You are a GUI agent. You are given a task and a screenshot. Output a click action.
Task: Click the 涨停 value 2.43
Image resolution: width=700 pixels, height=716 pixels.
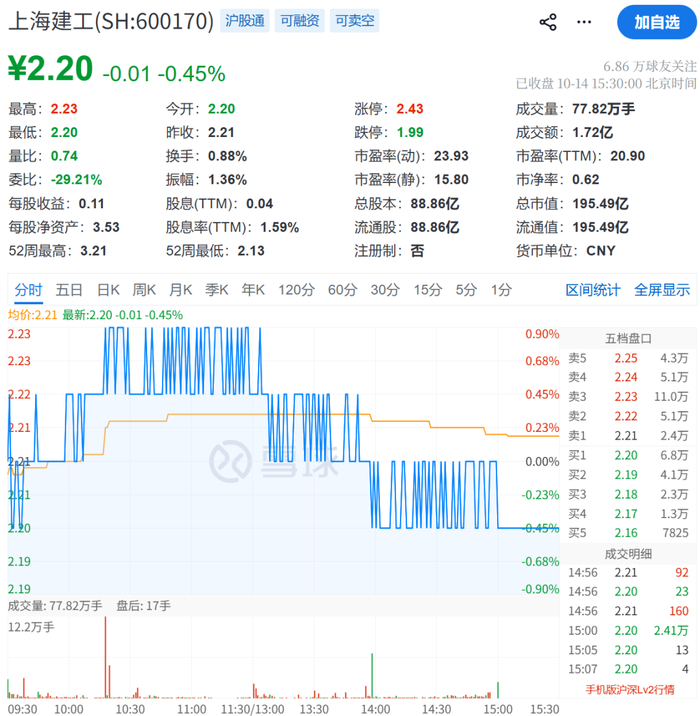click(410, 109)
